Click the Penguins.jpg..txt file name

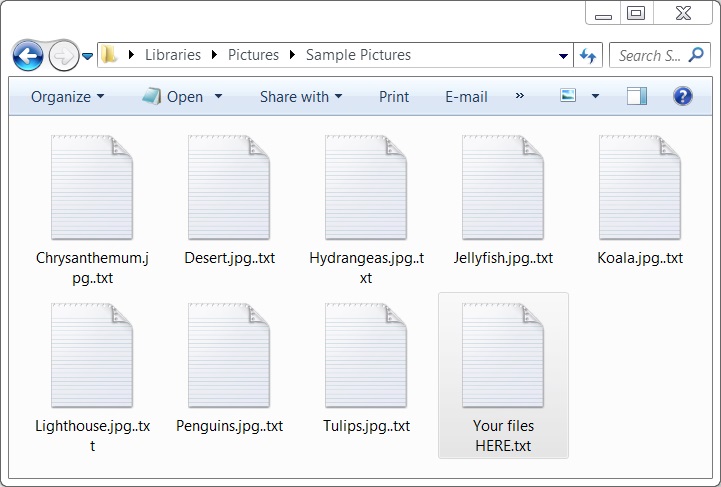[229, 426]
